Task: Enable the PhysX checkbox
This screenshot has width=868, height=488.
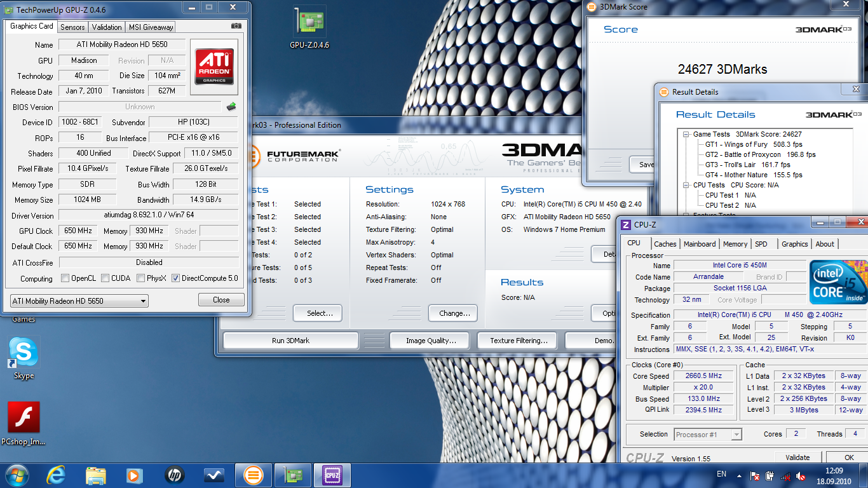Action: (x=140, y=278)
